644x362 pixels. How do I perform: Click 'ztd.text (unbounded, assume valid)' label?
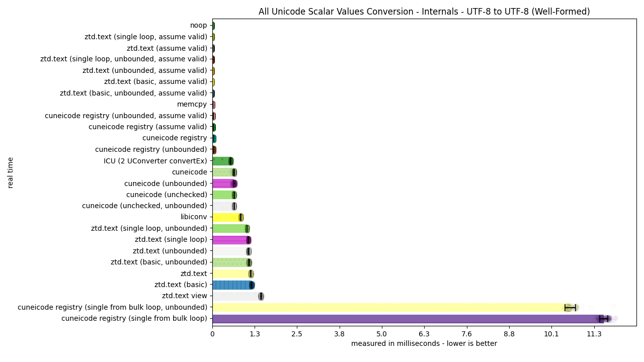(x=145, y=70)
